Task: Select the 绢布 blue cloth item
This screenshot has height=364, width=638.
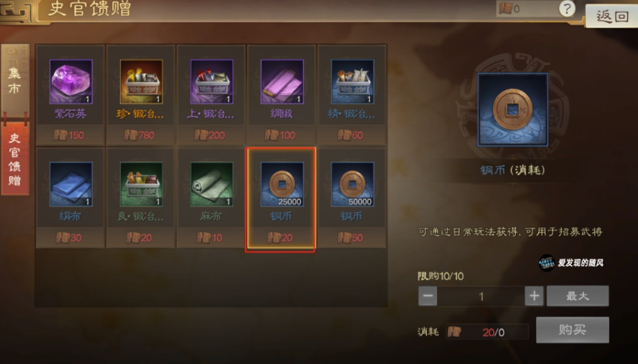Action: 71,198
